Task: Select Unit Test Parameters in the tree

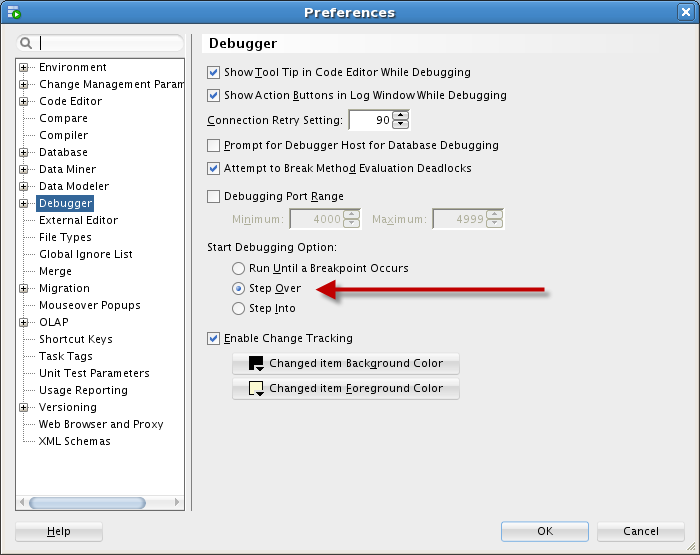Action: click(x=94, y=373)
